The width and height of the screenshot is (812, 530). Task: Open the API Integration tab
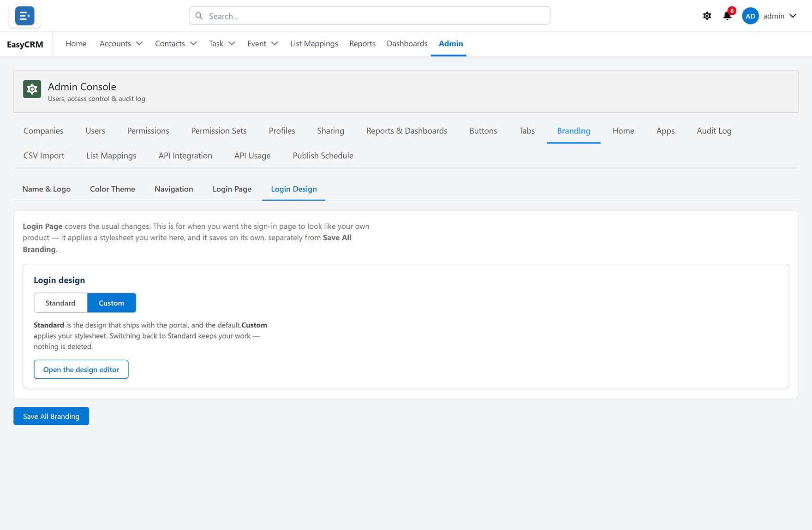pyautogui.click(x=185, y=156)
